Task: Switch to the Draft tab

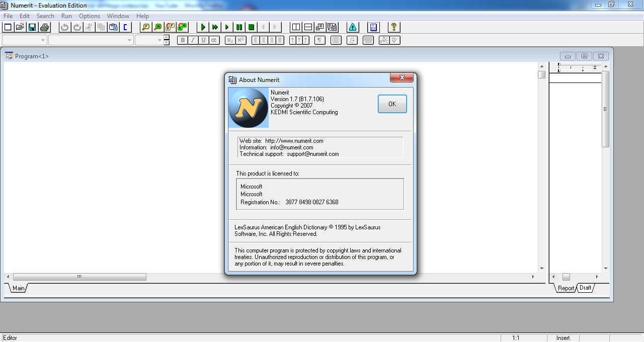Action: [x=586, y=288]
